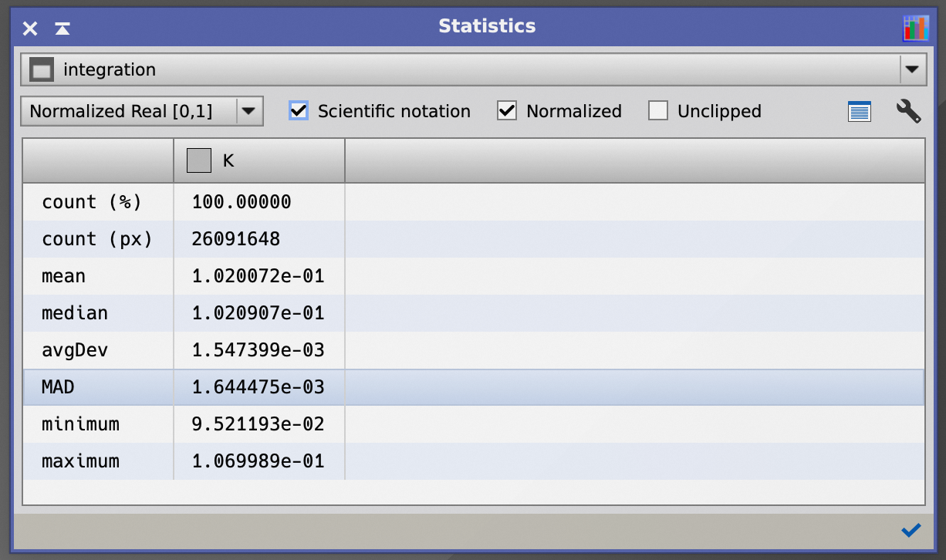Enable the Unclipped checkbox

point(658,111)
